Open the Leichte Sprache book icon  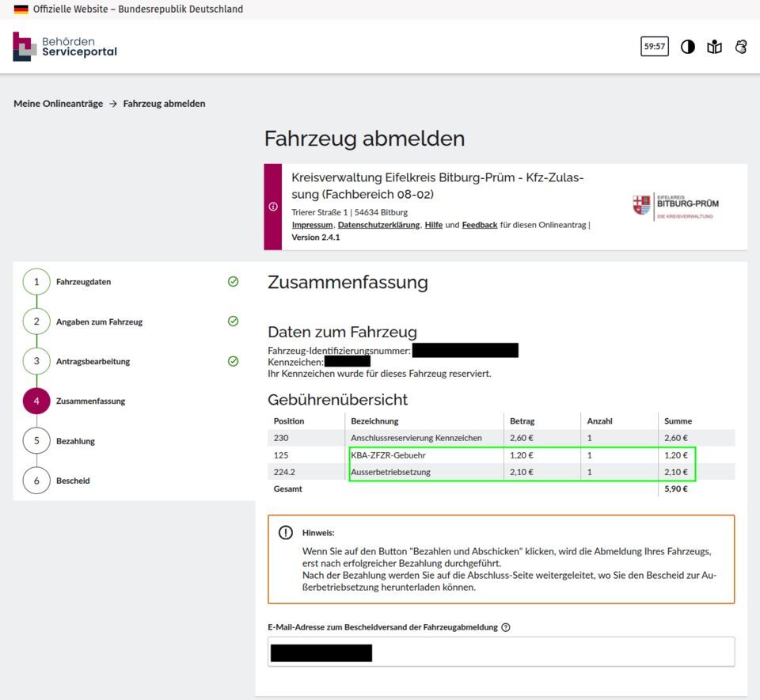click(715, 47)
